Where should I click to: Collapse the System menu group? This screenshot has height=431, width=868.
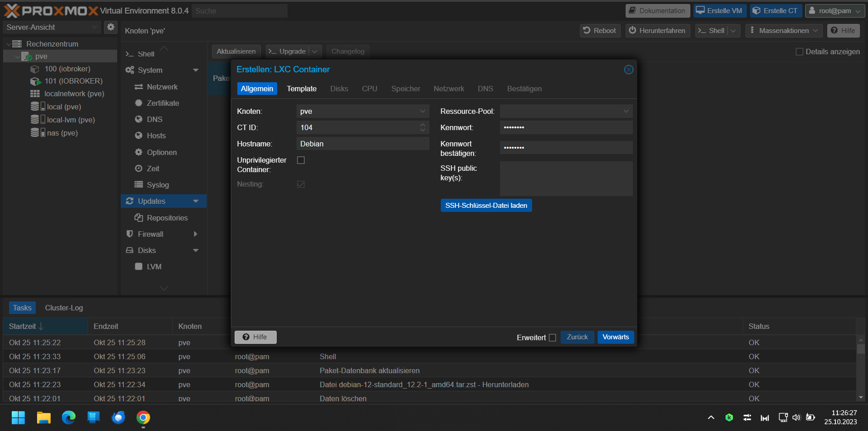point(196,70)
